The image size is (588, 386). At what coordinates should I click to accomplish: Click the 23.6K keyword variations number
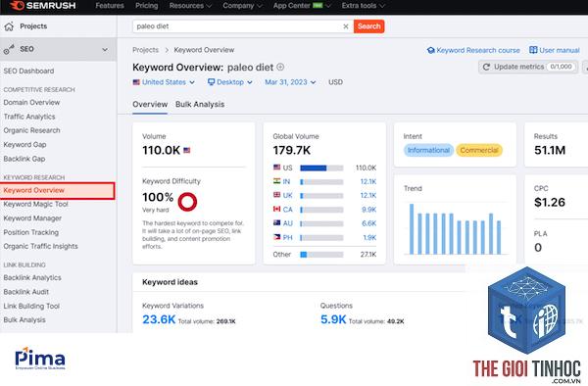tap(159, 319)
